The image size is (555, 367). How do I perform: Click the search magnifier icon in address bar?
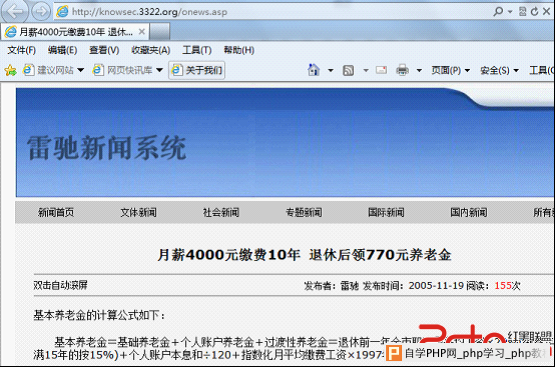pyautogui.click(x=498, y=11)
